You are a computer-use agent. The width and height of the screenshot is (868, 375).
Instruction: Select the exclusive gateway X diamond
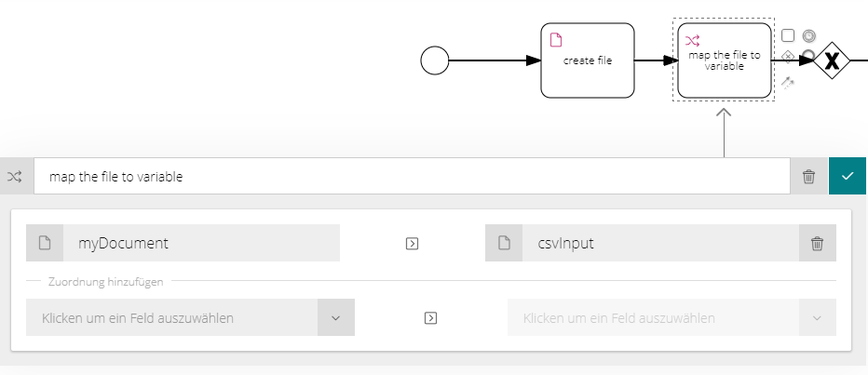tap(832, 60)
